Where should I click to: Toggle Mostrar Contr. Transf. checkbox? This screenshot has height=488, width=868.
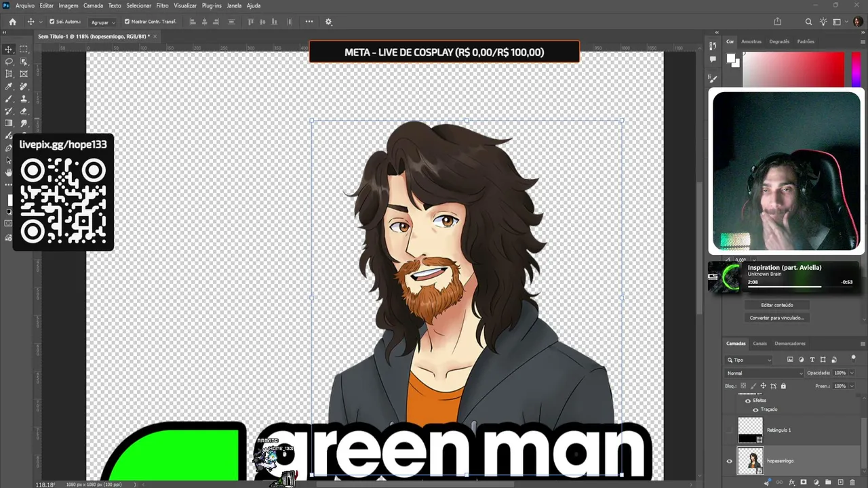point(127,22)
